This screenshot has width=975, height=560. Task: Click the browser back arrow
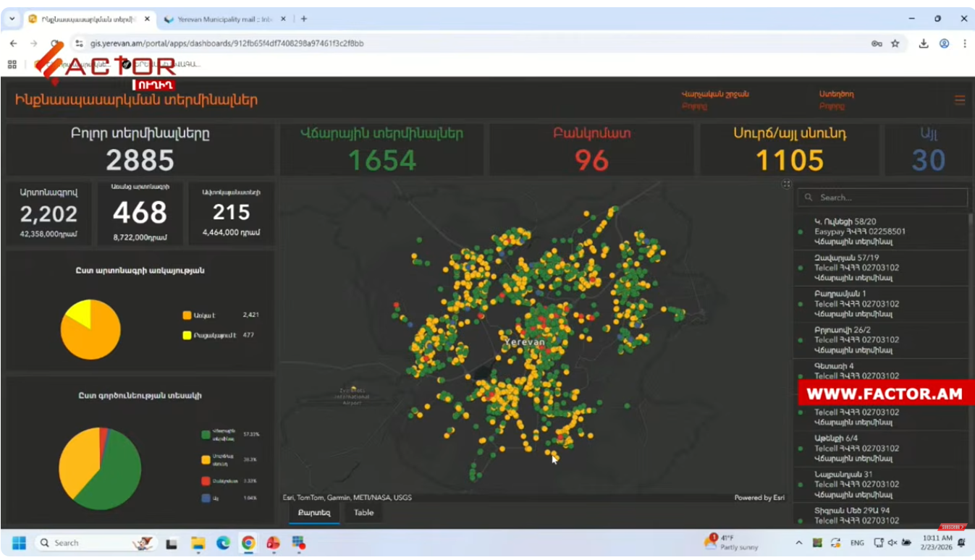[x=13, y=43]
